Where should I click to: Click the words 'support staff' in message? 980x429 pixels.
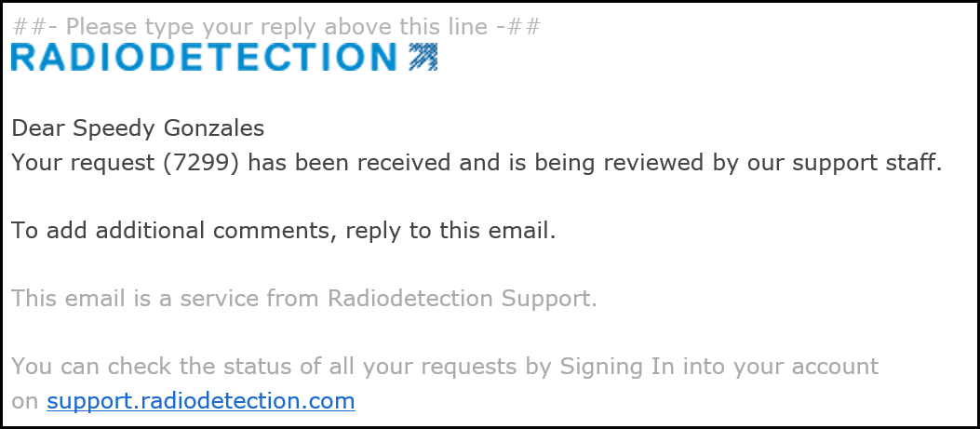866,163
